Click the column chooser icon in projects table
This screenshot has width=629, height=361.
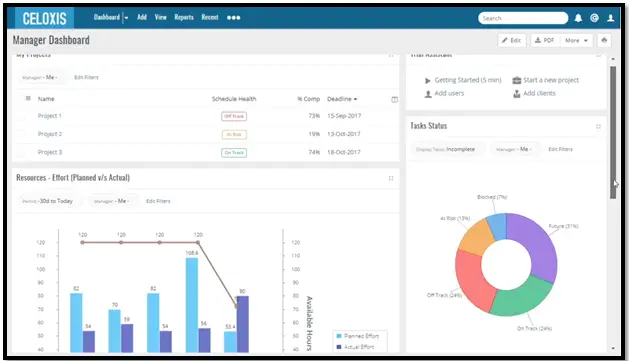(x=394, y=99)
